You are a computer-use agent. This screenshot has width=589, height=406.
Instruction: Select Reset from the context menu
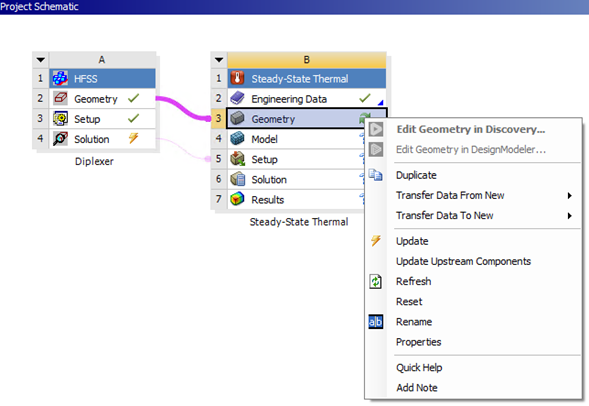pos(409,302)
